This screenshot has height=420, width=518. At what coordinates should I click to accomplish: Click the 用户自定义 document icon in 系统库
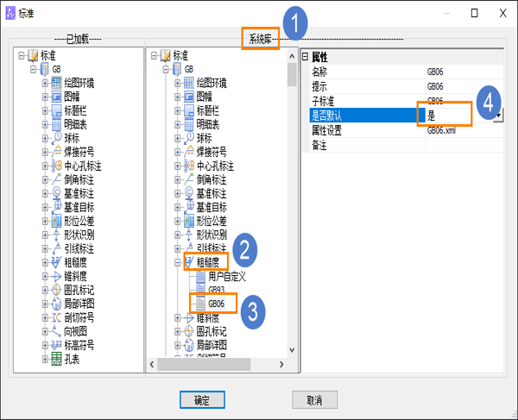(x=200, y=276)
